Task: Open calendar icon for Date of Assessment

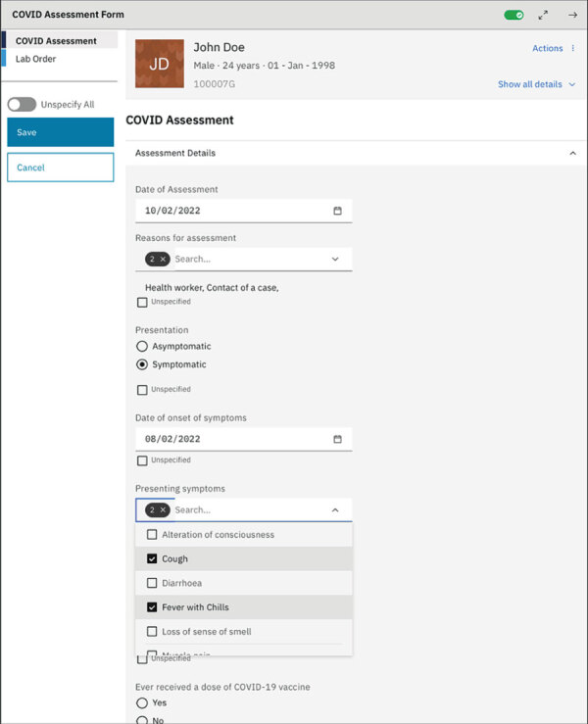Action: point(337,211)
